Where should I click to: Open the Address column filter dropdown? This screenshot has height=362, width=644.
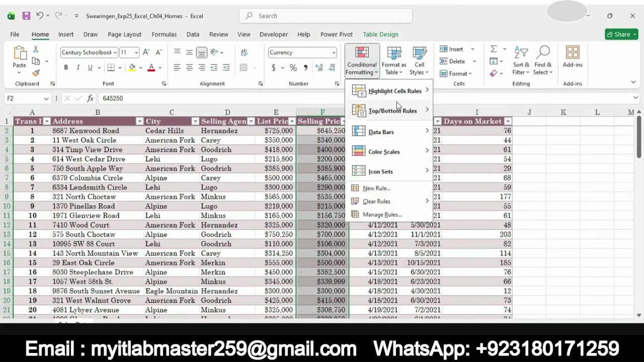pos(139,121)
